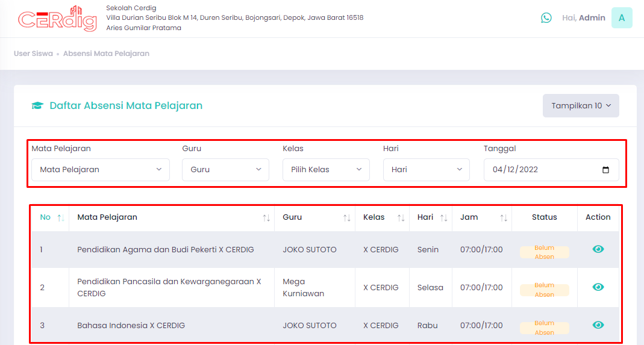This screenshot has width=644, height=345.
Task: View attendance for Pendidikan Agama row
Action: coord(598,249)
